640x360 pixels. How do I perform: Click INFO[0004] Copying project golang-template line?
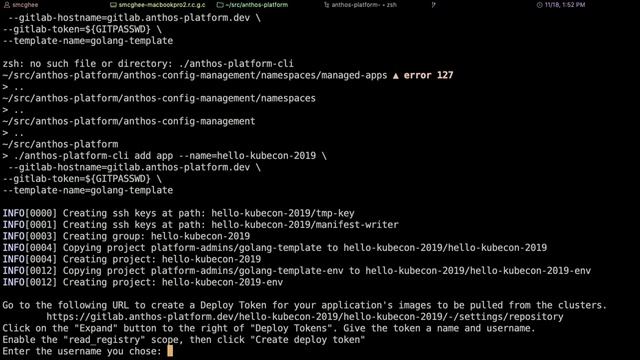click(275, 248)
